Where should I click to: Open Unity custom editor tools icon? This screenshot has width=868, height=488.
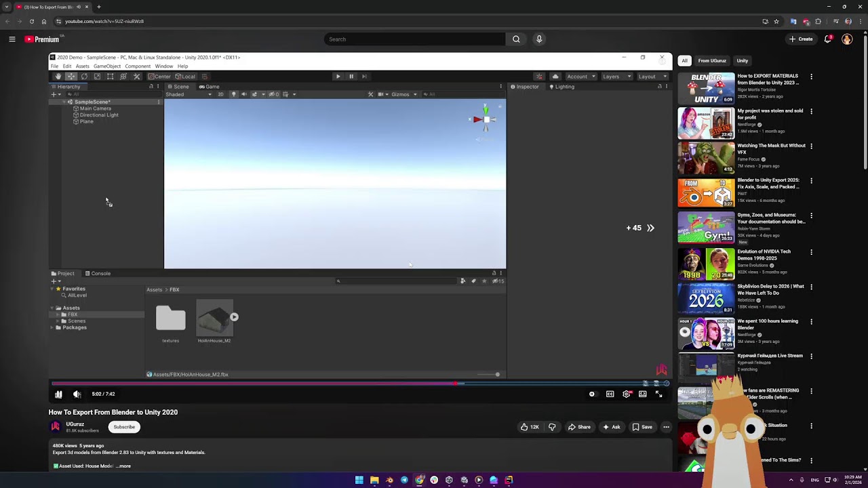click(136, 77)
